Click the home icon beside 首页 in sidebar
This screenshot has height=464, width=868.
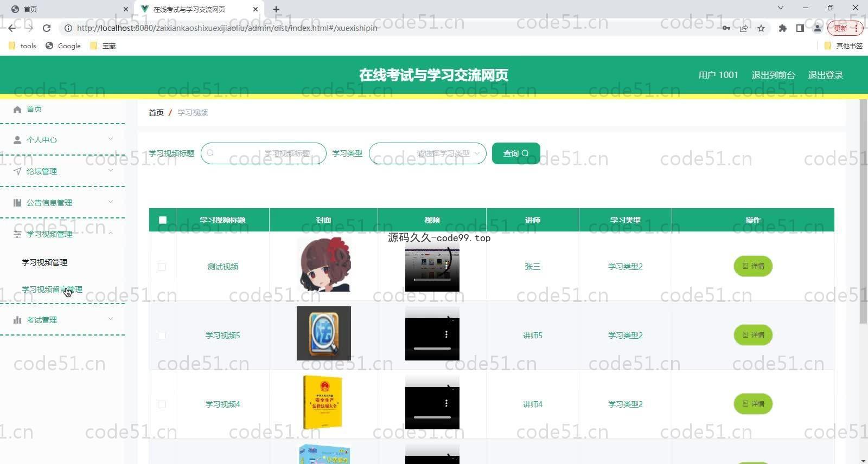17,109
